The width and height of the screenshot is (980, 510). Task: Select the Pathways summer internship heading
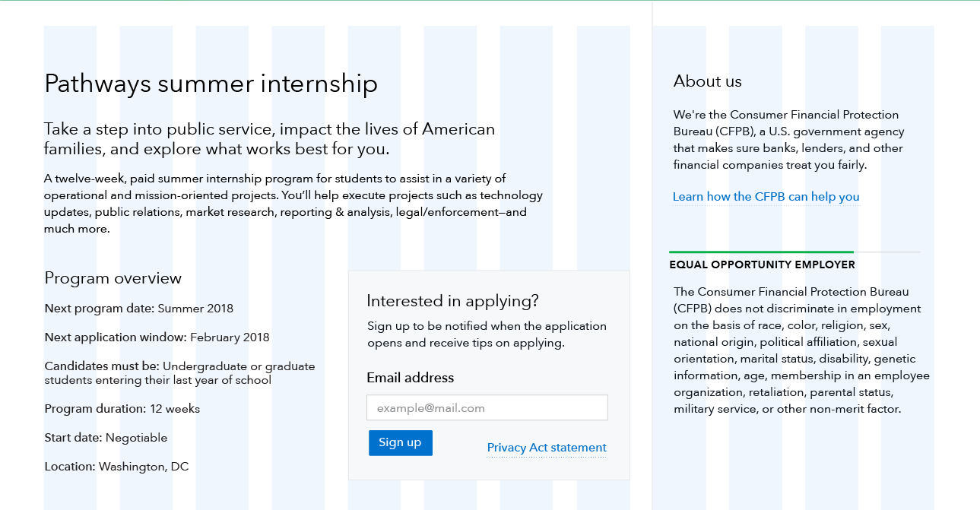click(211, 84)
